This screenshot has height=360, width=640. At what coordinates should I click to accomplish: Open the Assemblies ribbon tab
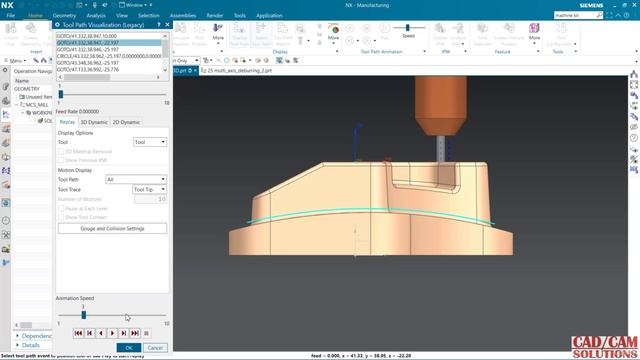(x=183, y=16)
